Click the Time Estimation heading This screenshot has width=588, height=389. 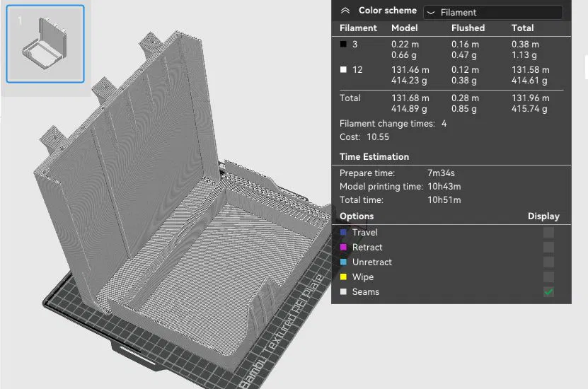point(374,156)
